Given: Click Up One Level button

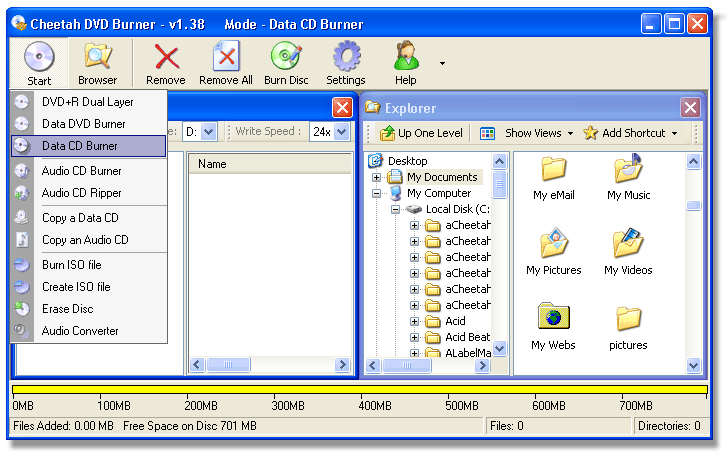Looking at the screenshot, I should pos(421,133).
